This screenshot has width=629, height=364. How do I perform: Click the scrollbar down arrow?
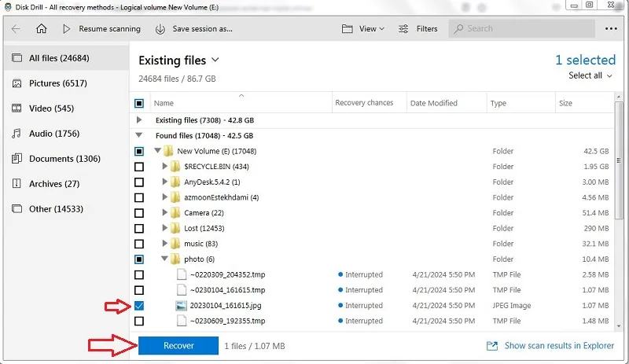pos(619,326)
